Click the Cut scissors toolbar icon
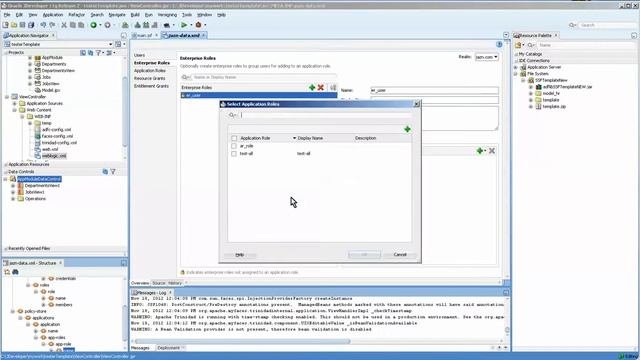Image resolution: width=640 pixels, height=360 pixels. tap(64, 25)
